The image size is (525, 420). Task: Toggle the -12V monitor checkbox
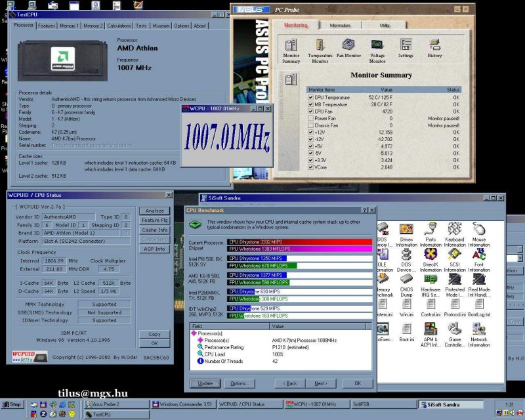pos(310,139)
